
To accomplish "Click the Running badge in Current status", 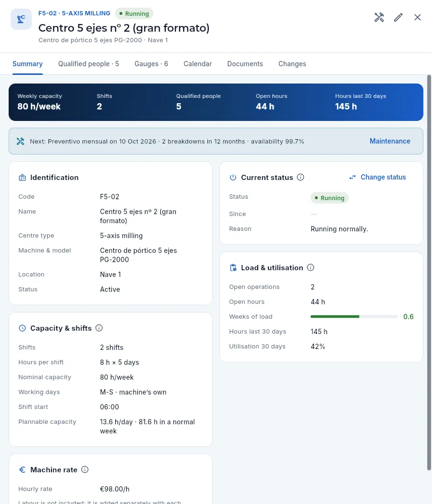I will click(329, 198).
